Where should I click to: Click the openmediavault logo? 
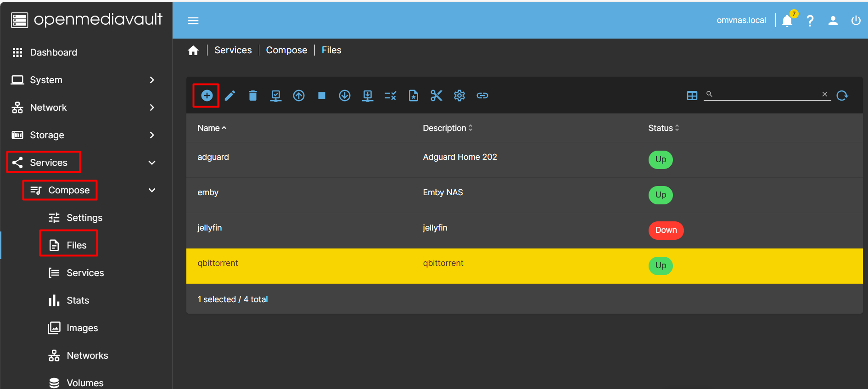(87, 20)
